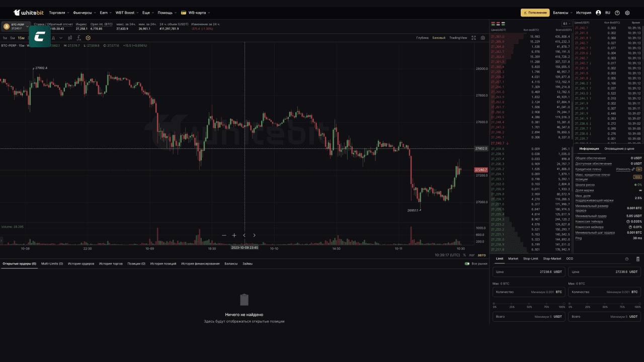This screenshot has width=644, height=362.
Task: Open the История финансирования tab
Action: (x=200, y=263)
